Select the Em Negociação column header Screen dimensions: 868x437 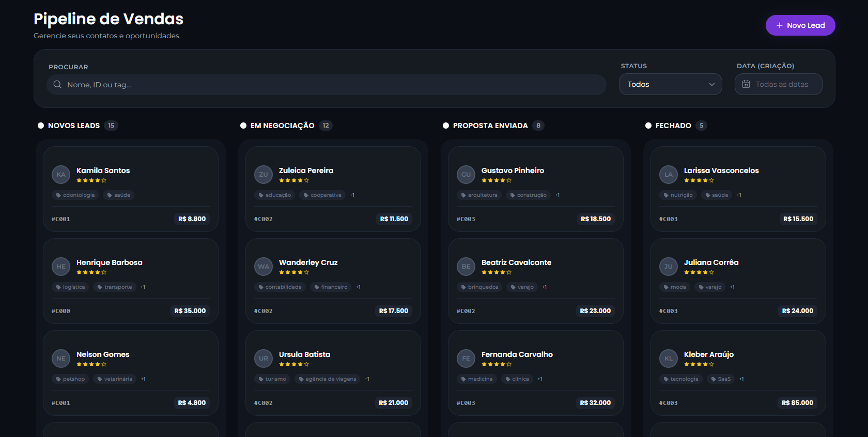click(x=282, y=126)
